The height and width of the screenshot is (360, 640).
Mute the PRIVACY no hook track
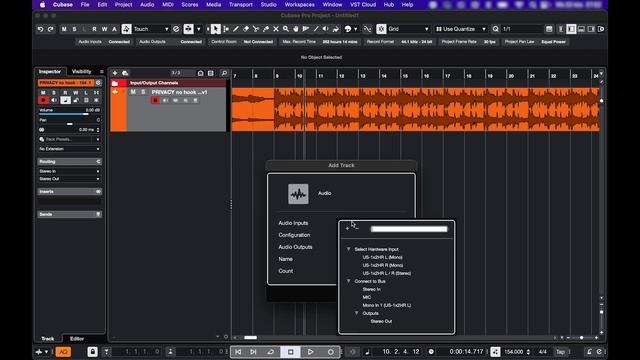[x=133, y=92]
